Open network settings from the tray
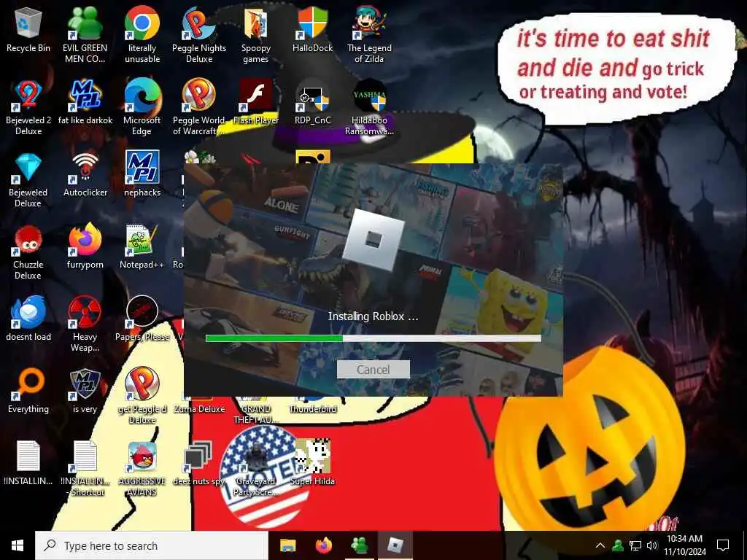This screenshot has height=560, width=747. [x=635, y=545]
